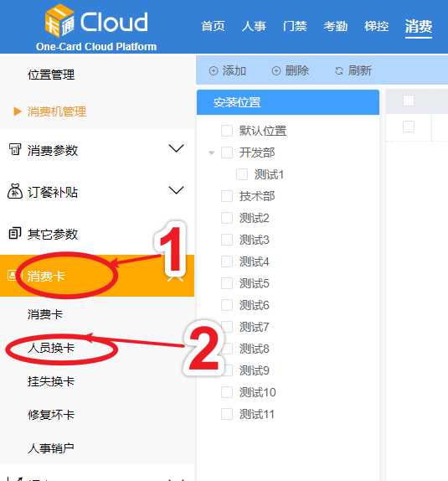This screenshot has height=481, width=448.
Task: Select 位置管理 in the sidebar
Action: click(51, 75)
